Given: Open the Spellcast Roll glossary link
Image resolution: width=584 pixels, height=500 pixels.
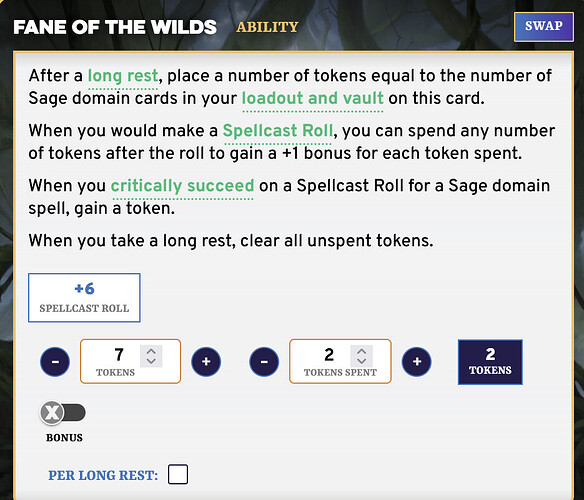Looking at the screenshot, I should (277, 131).
